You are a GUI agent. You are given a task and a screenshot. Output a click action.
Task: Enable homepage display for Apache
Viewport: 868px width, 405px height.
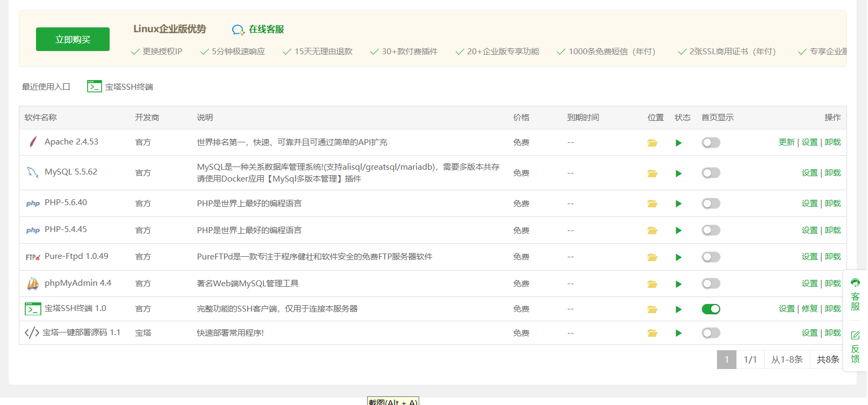coord(711,143)
